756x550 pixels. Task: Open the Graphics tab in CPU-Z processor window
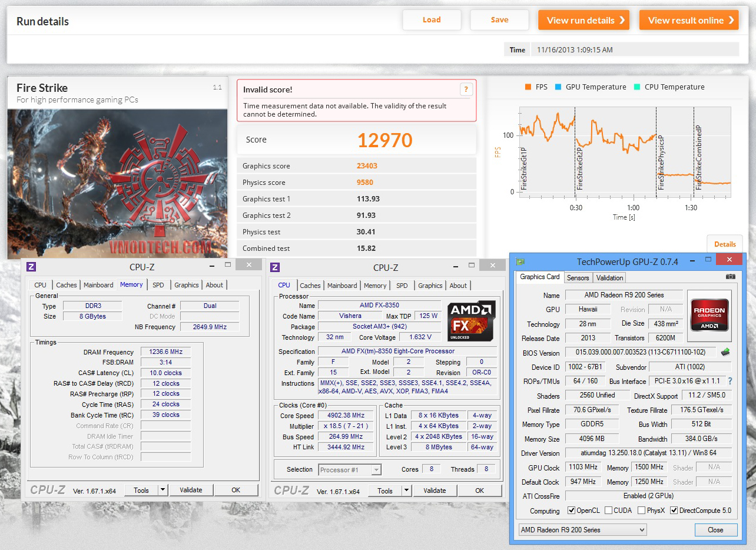point(430,286)
